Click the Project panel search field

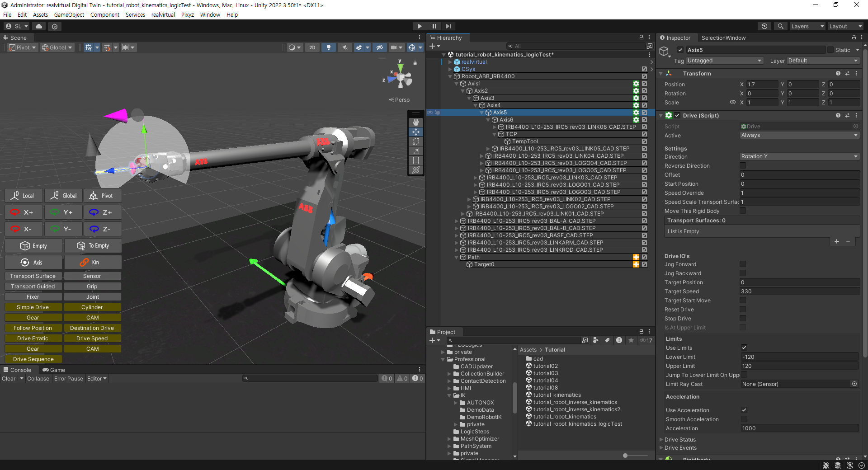(x=513, y=341)
